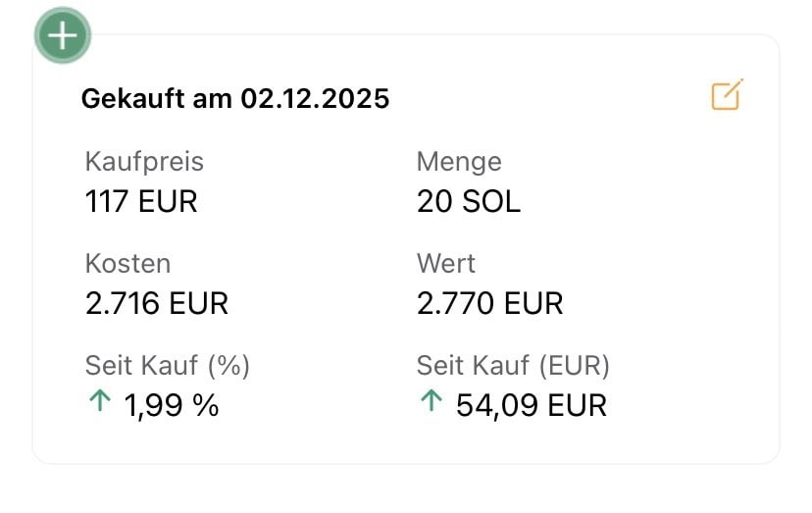The width and height of the screenshot is (812, 513).
Task: Click green up arrow beside 54,09 EUR
Action: point(430,402)
